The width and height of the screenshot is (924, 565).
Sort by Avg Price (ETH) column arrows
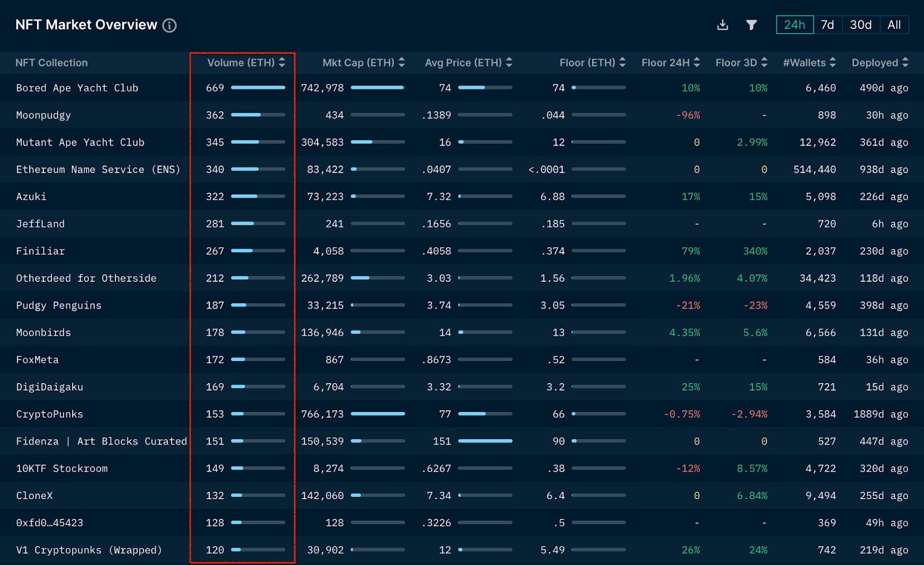click(509, 62)
